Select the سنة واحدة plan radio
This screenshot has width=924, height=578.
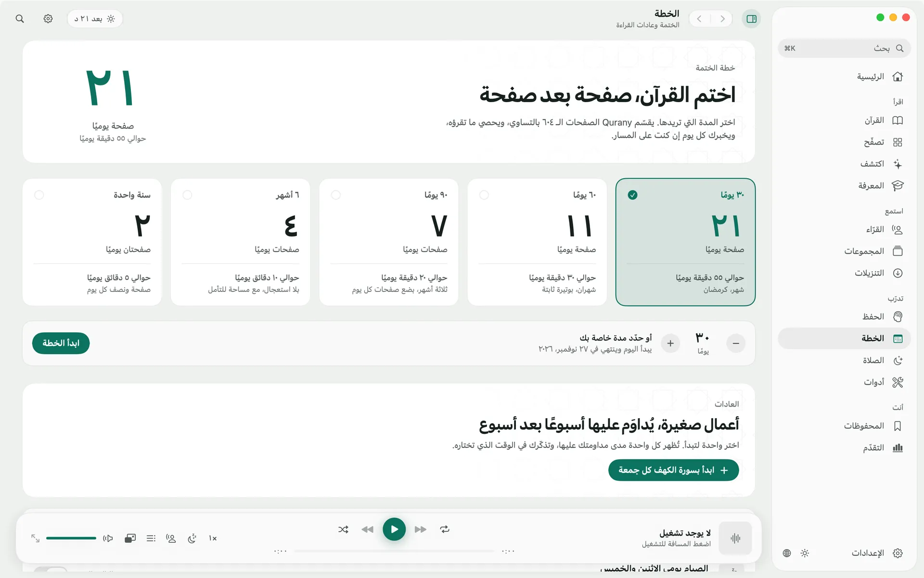coord(39,195)
